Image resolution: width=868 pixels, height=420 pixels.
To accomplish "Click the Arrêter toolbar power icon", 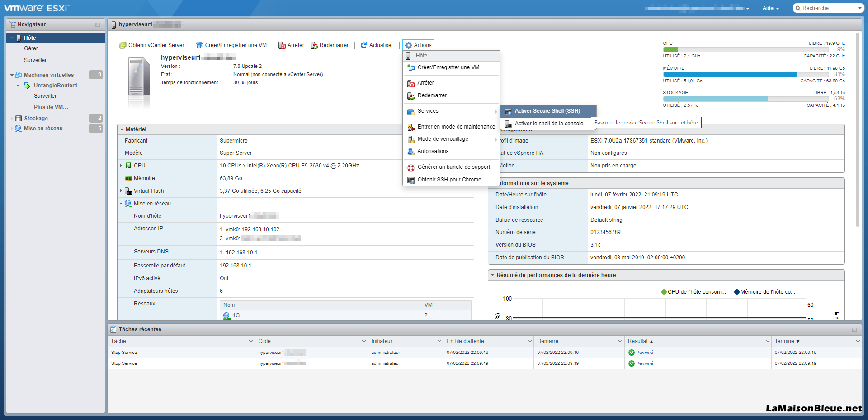I will (x=282, y=45).
